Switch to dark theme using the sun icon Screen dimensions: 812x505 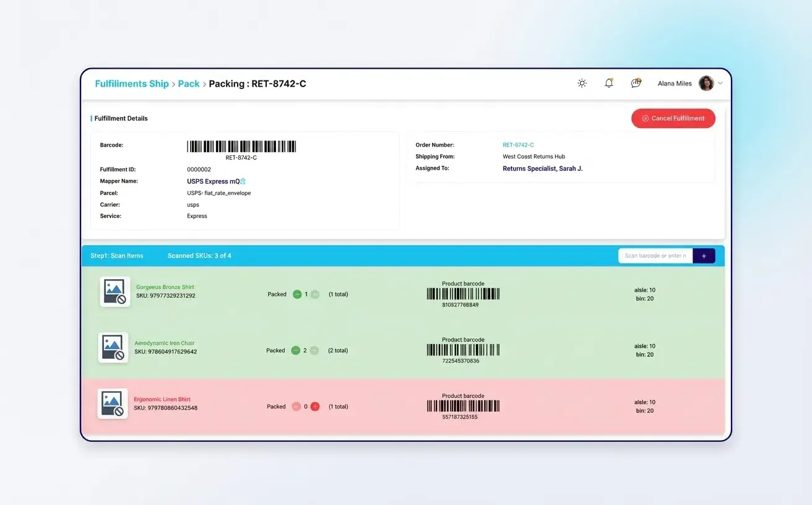pos(581,82)
